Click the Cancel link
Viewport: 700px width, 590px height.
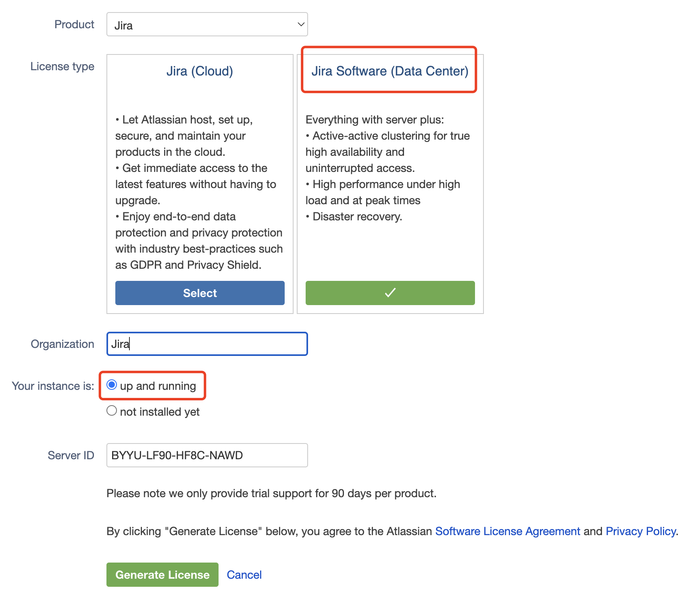[244, 575]
